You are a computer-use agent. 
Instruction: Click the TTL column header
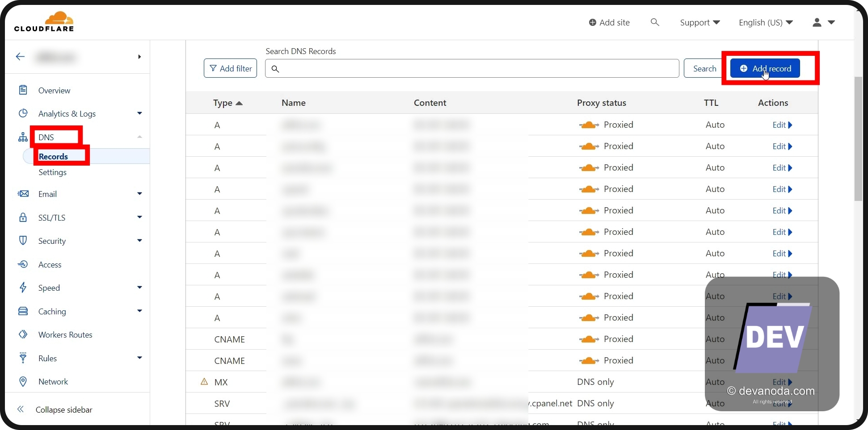[711, 103]
